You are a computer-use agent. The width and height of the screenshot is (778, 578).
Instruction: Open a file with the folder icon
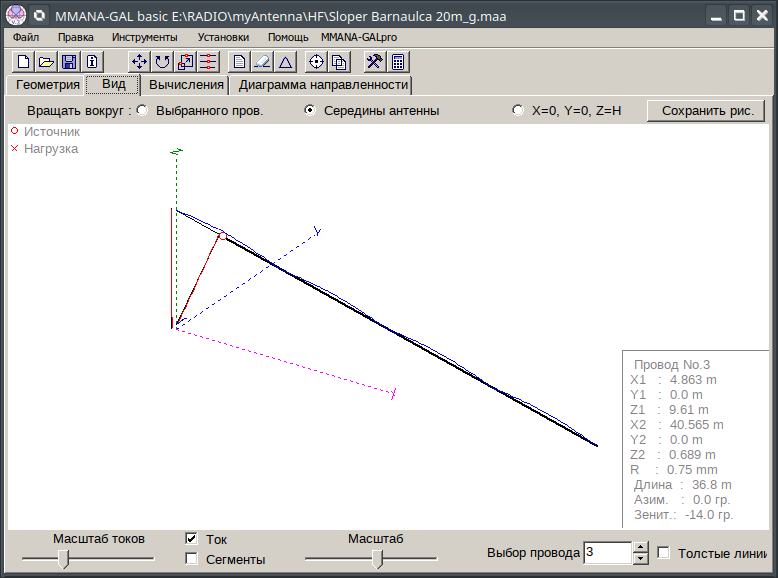click(46, 62)
